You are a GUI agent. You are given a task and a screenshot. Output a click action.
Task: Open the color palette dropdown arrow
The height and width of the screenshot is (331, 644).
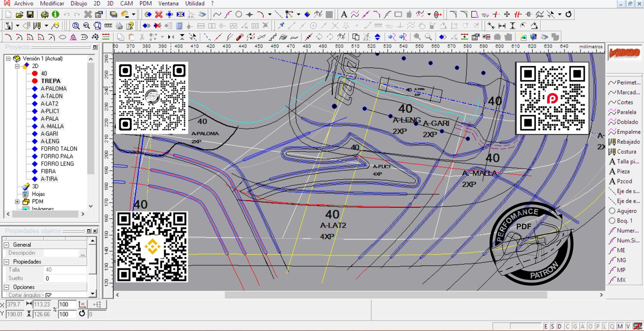pyautogui.click(x=134, y=14)
